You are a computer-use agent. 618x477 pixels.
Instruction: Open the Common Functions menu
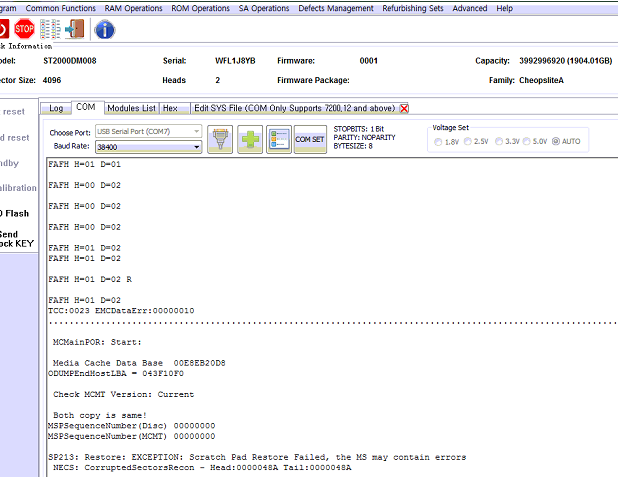[x=61, y=8]
